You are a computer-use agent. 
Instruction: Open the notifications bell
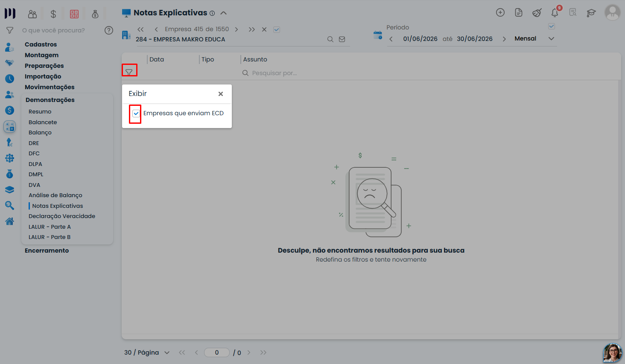coord(555,13)
